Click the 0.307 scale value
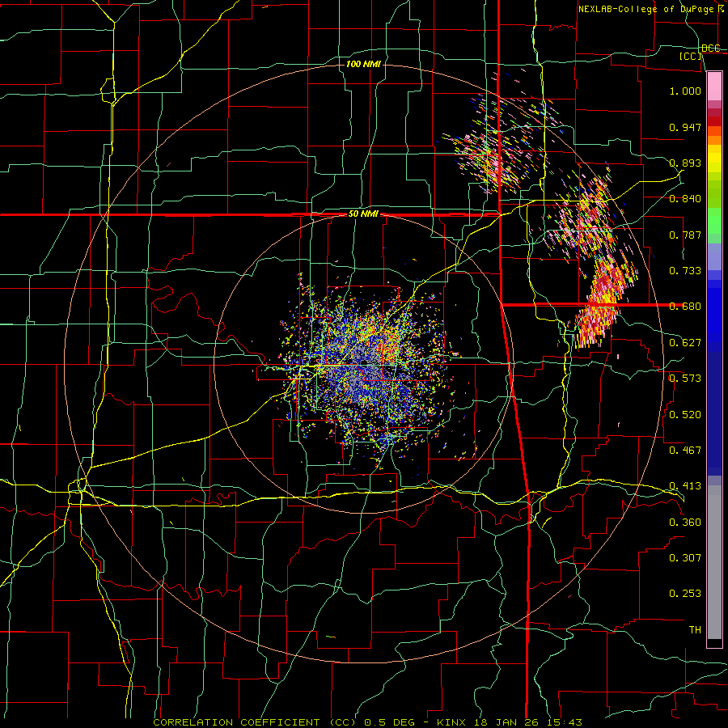The image size is (728, 728). click(685, 558)
